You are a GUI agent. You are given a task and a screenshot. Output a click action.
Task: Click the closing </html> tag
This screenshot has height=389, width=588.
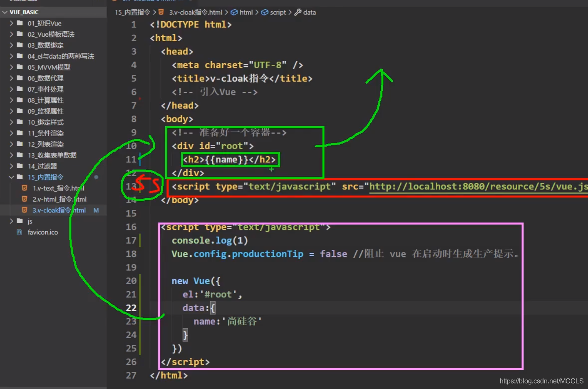[x=169, y=375]
